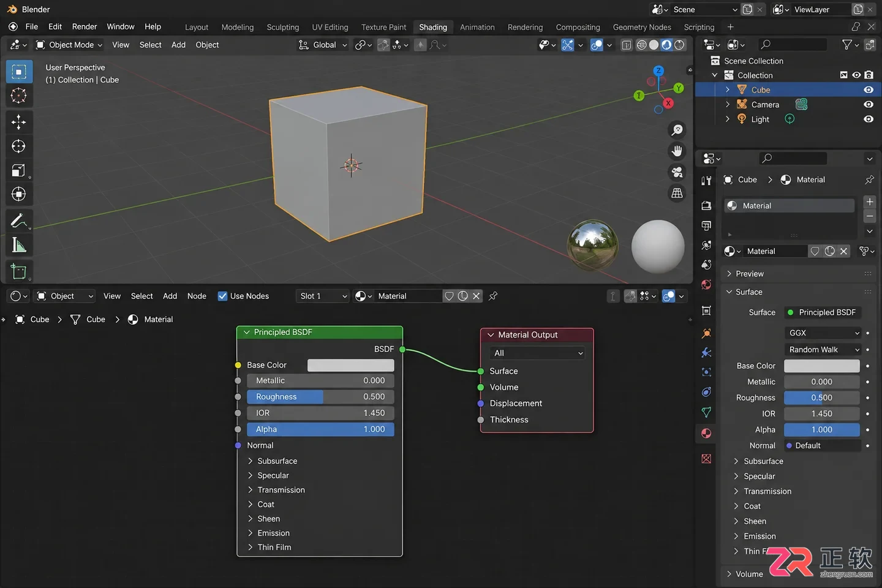Pin the node editor material
This screenshot has width=882, height=588.
pos(493,296)
